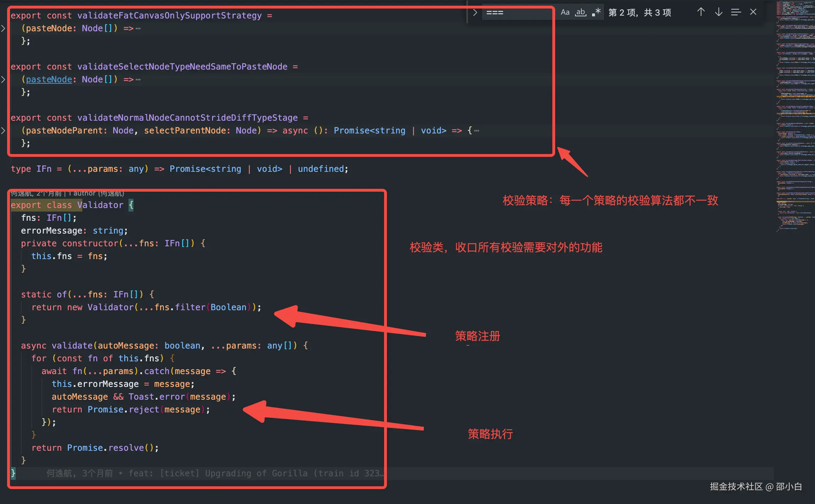Viewport: 815px width, 504px height.
Task: Go to next match arrow
Action: pyautogui.click(x=718, y=12)
